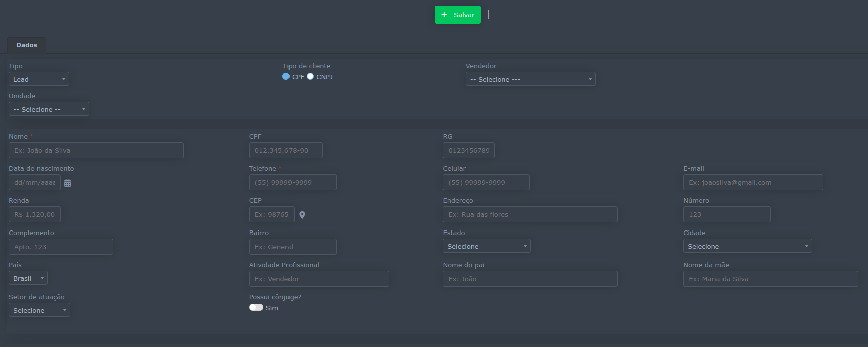868x347 pixels.
Task: Expand the Estado select list
Action: [486, 246]
